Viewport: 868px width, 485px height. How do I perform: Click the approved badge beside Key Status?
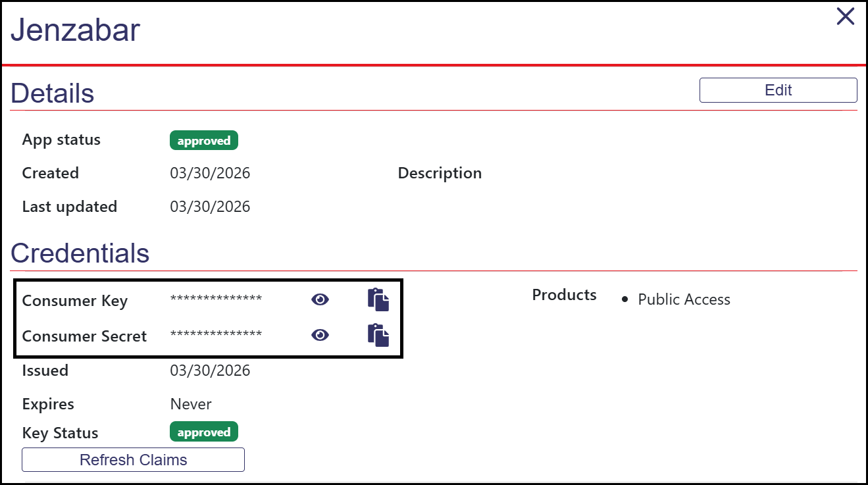203,432
